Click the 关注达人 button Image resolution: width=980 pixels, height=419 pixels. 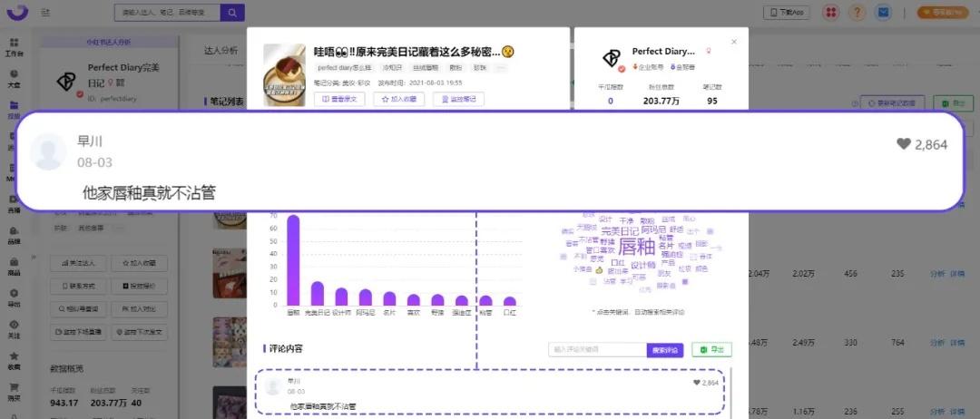[x=77, y=264]
